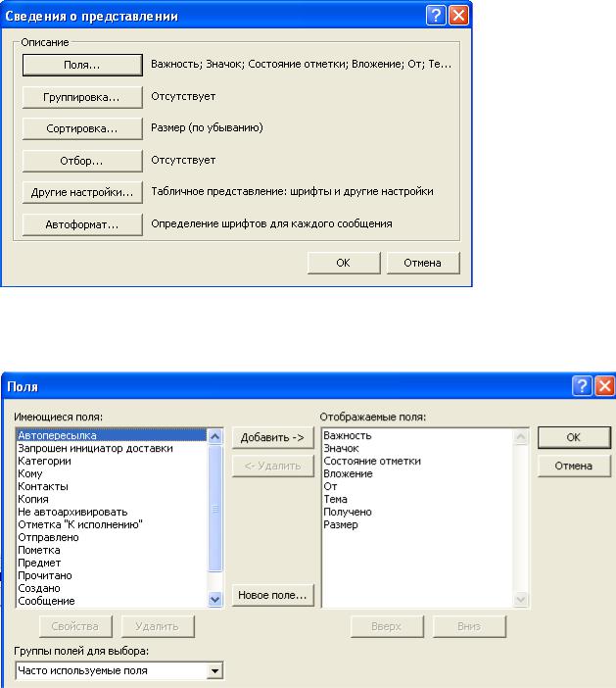Viewport: 616px width, 688px height.
Task: Select Важность in displayed fields
Action: (x=418, y=435)
